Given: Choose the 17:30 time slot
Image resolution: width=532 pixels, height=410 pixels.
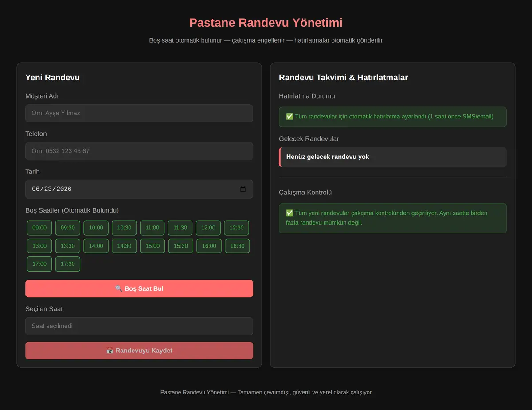Looking at the screenshot, I should point(68,264).
